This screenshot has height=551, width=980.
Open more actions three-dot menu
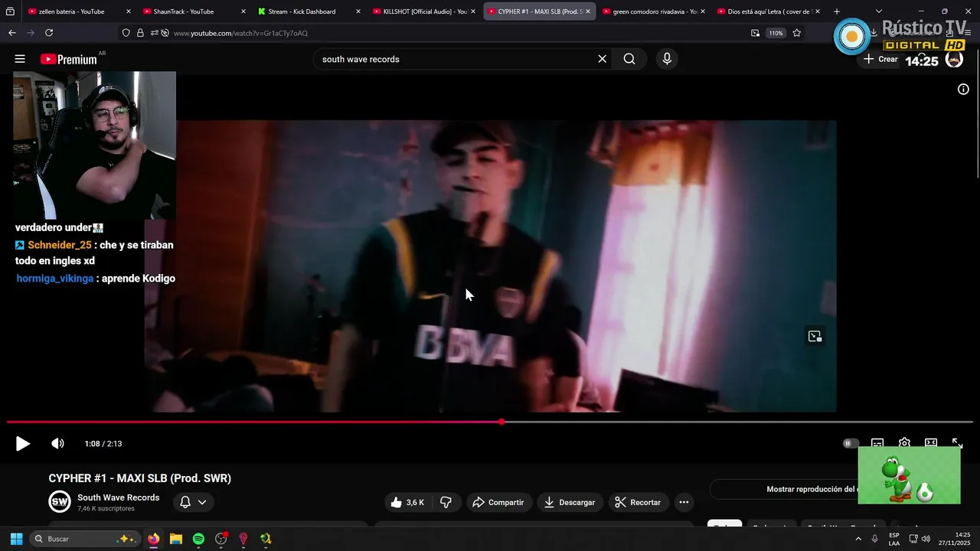pos(684,502)
